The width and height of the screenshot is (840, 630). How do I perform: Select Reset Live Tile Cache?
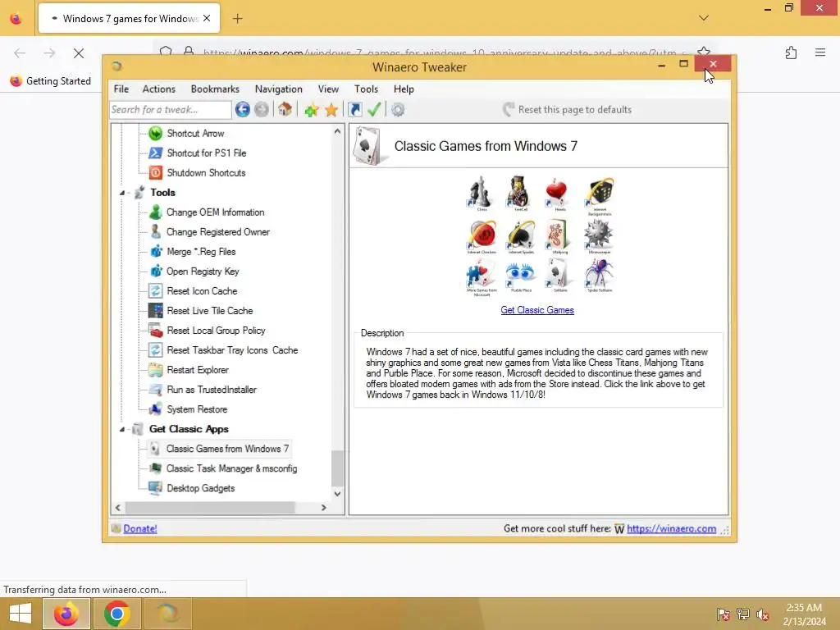[209, 311]
